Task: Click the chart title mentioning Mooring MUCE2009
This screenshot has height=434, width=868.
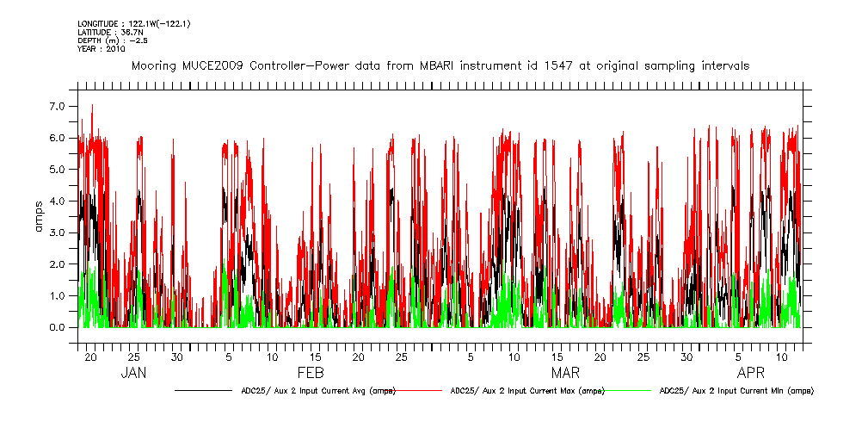Action: (x=440, y=65)
